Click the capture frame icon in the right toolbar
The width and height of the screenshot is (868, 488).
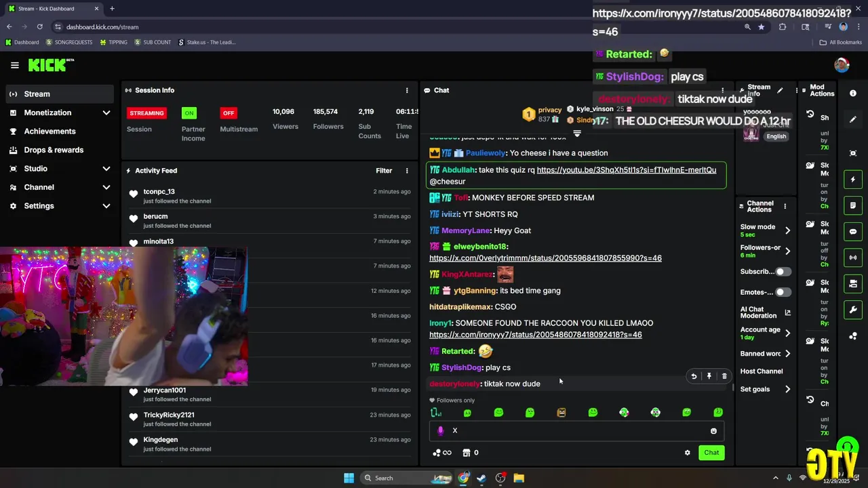(x=853, y=153)
